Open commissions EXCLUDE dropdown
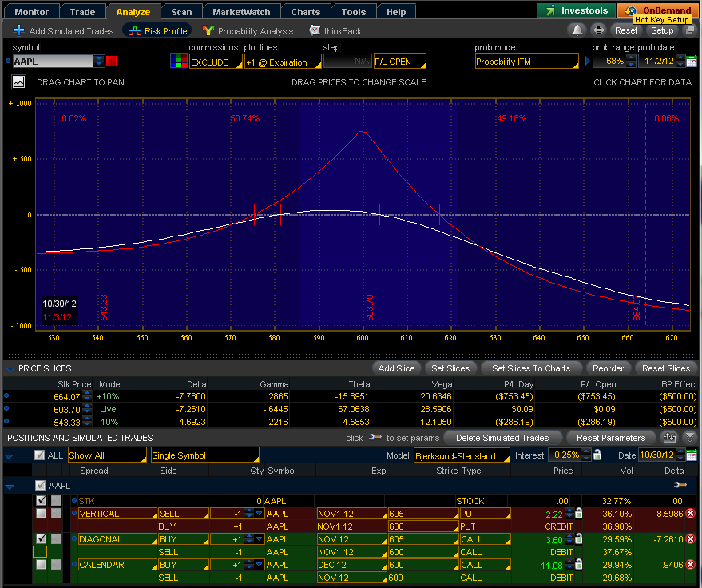The width and height of the screenshot is (702, 588). click(216, 62)
